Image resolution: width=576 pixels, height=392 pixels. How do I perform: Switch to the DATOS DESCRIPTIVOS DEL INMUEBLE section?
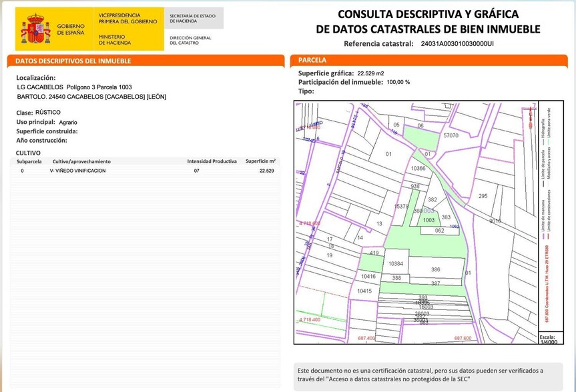(x=75, y=61)
